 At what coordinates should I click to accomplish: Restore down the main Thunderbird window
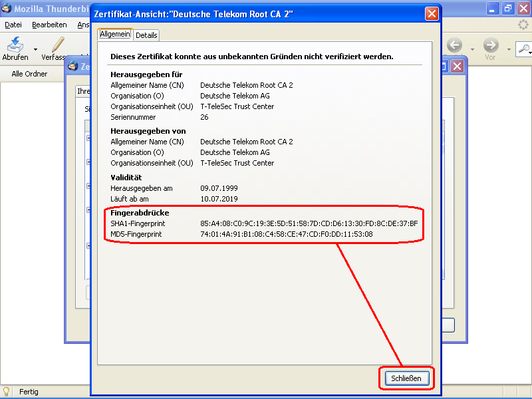(508, 9)
